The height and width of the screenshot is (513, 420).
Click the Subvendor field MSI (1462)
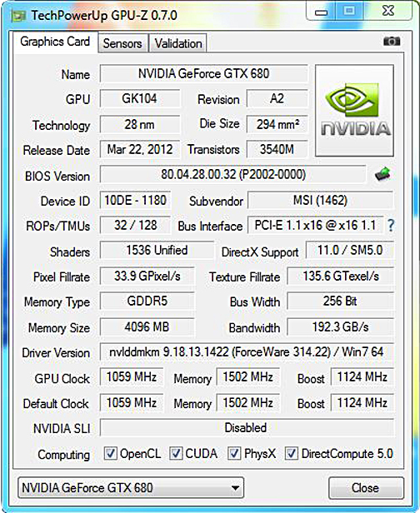(x=321, y=200)
